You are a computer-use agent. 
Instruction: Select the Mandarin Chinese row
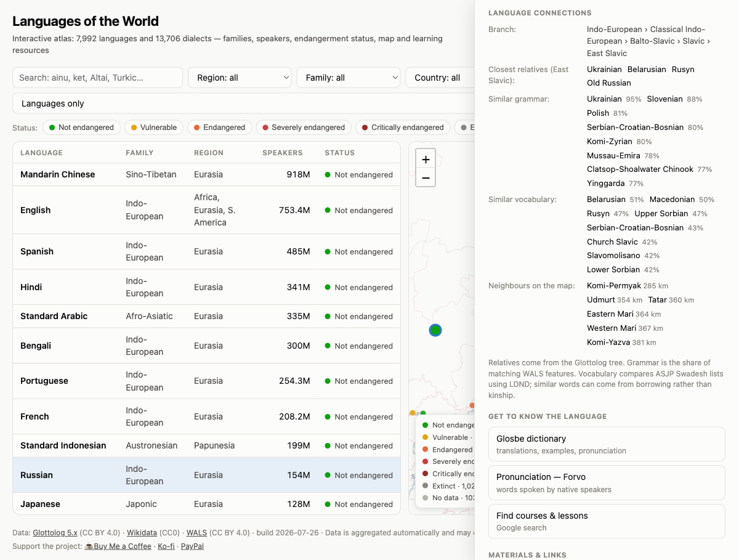click(207, 174)
